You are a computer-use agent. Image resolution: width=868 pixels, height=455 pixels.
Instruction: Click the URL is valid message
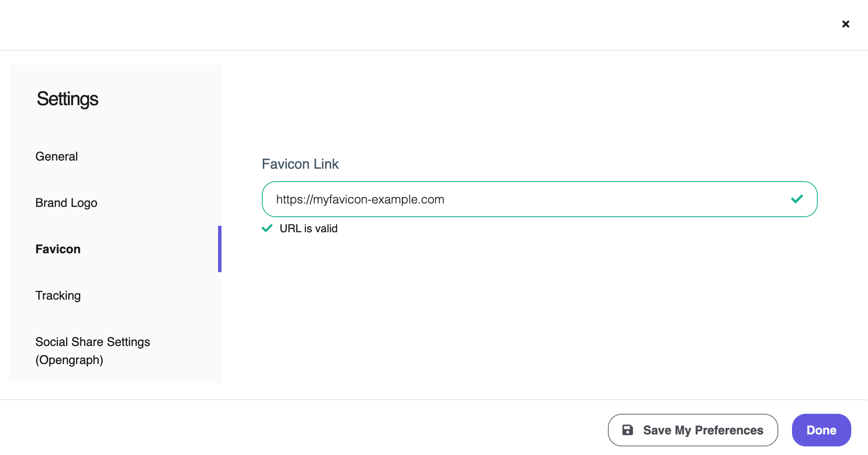[308, 228]
